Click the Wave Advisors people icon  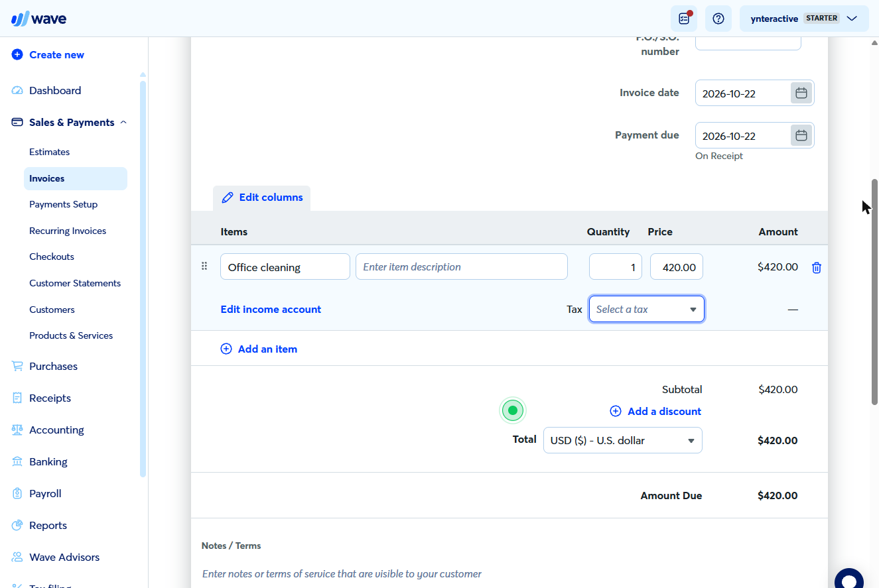pyautogui.click(x=17, y=558)
